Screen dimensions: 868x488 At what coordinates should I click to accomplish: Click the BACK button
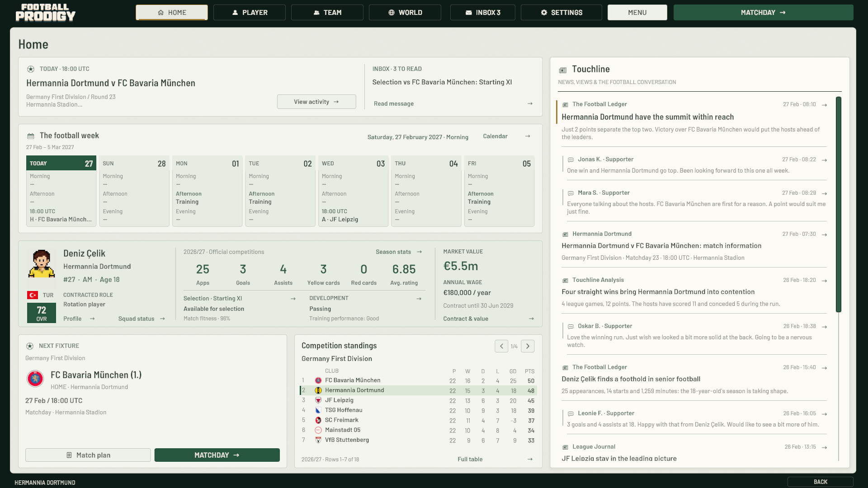coord(821,482)
